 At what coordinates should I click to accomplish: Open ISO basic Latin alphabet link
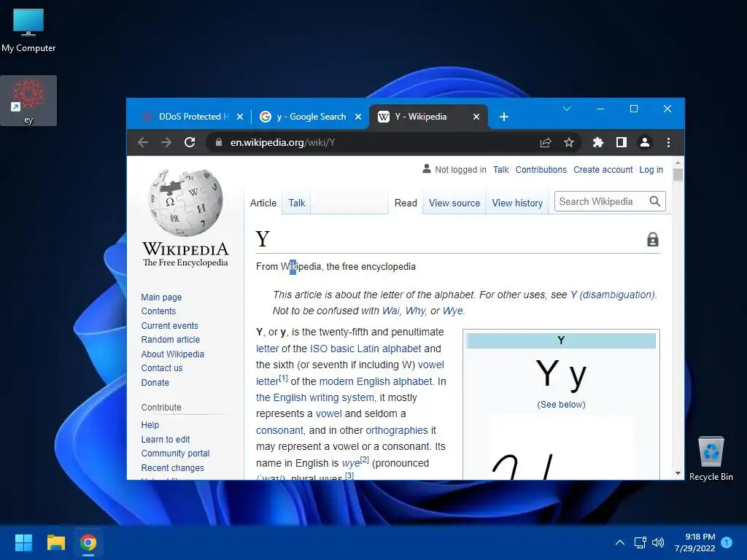click(365, 349)
